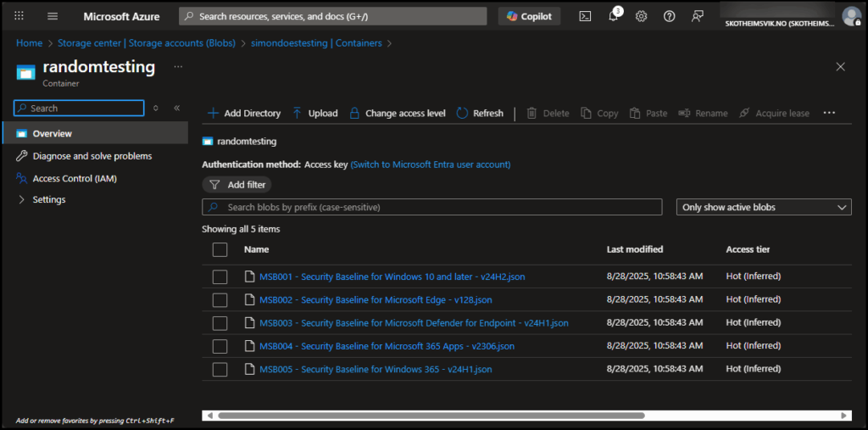Focus the global search resources box
The height and width of the screenshot is (430, 868).
(332, 16)
